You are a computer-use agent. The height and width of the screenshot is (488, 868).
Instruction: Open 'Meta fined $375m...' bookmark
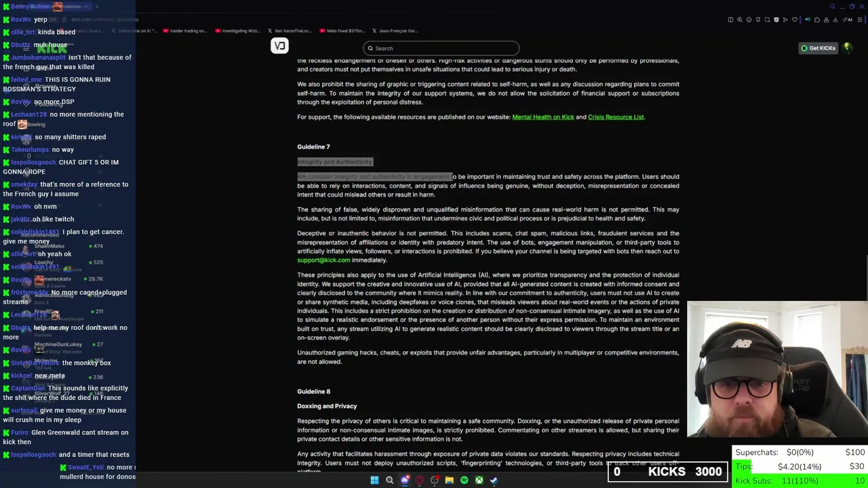[x=342, y=30]
